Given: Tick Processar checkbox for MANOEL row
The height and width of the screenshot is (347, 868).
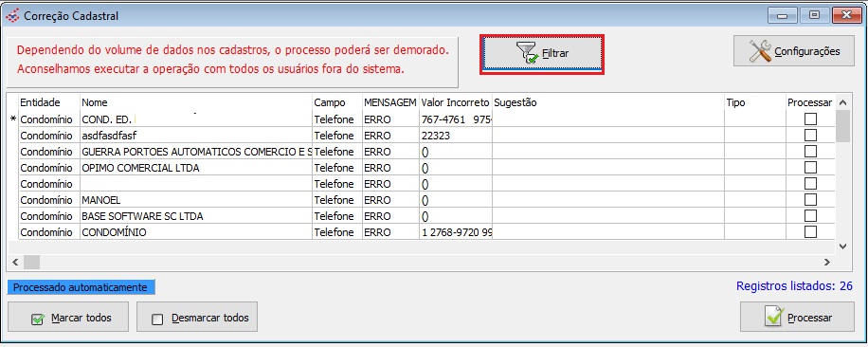Looking at the screenshot, I should 810,199.
